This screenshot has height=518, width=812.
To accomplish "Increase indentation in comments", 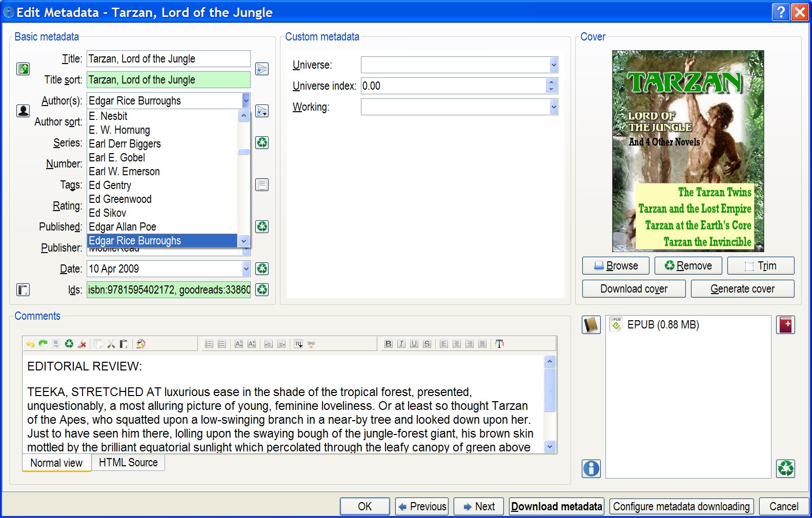I will [269, 344].
